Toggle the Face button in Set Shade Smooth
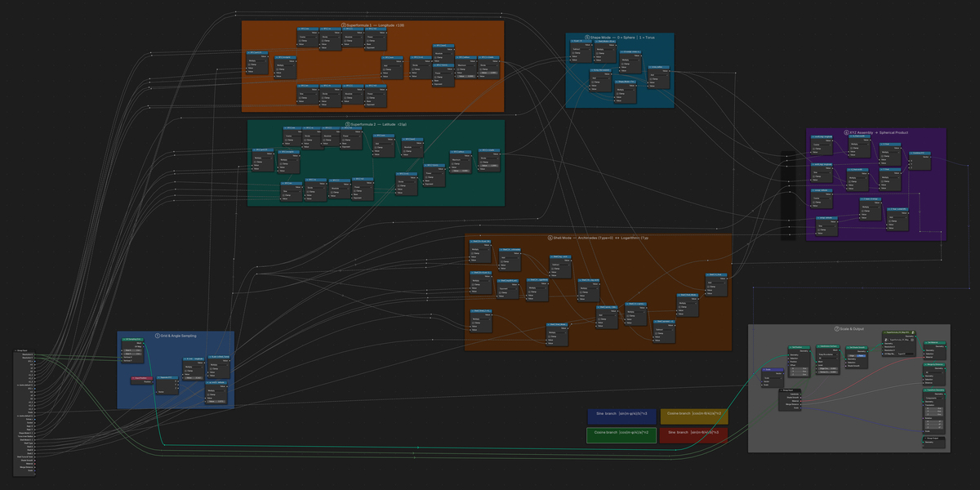 (861, 355)
